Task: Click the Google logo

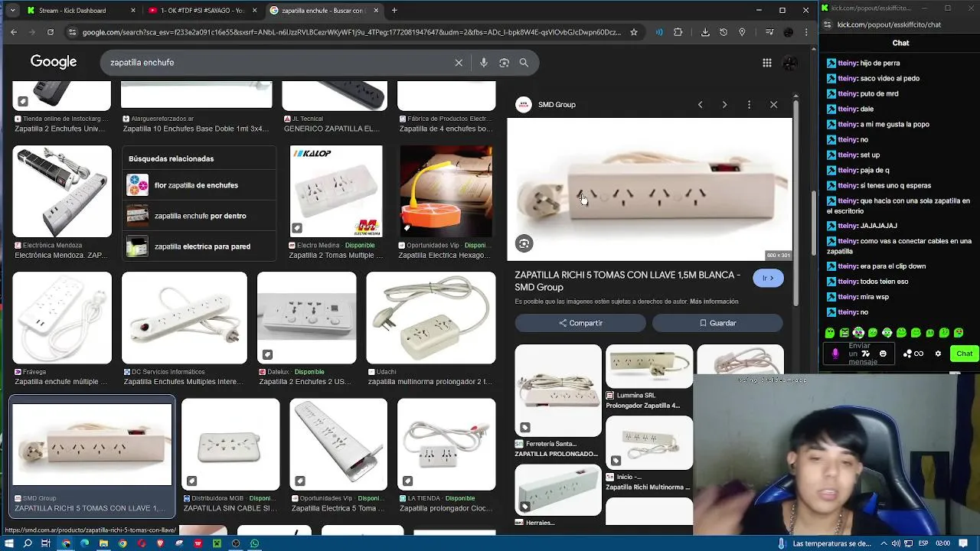Action: [54, 62]
